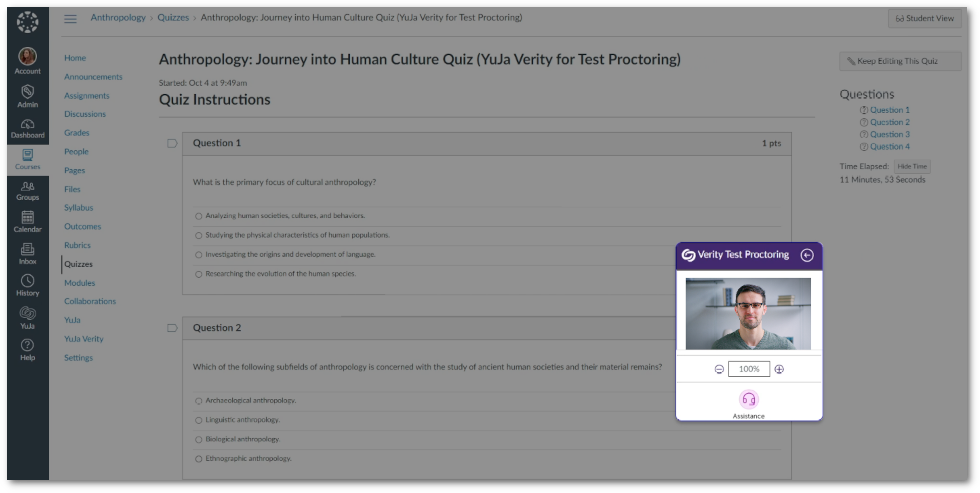Collapse the Verity Test Proctoring panel arrow

807,255
